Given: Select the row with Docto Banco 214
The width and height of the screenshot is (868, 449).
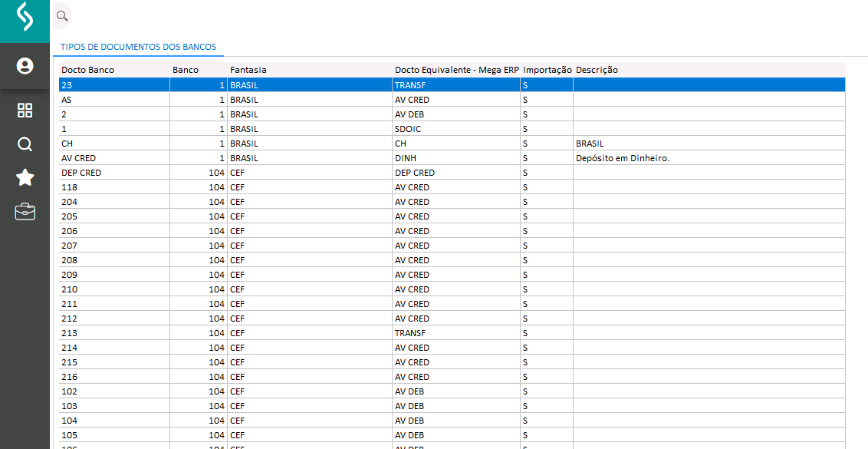Looking at the screenshot, I should (x=452, y=348).
